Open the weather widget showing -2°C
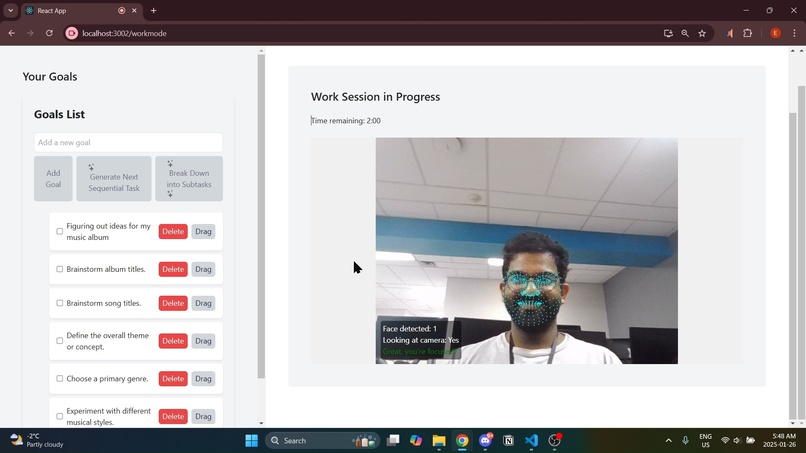Screen dimensions: 806x453 [36, 440]
